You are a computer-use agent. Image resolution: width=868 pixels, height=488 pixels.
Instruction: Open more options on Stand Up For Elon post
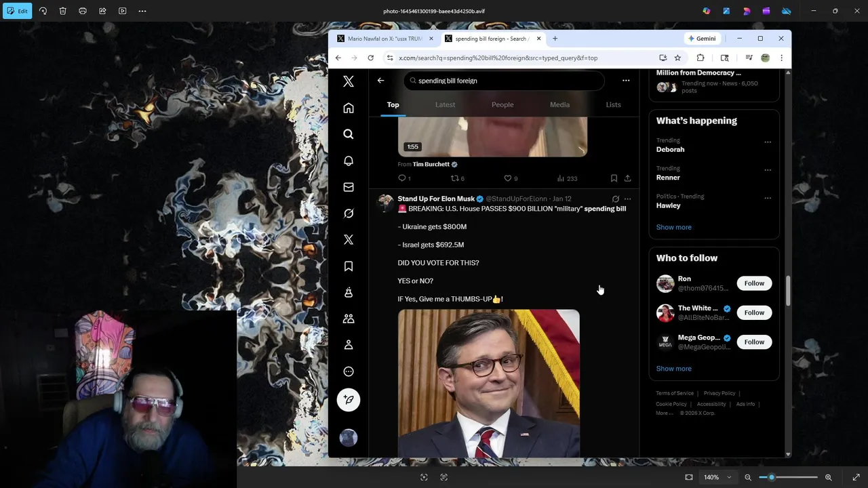point(627,199)
